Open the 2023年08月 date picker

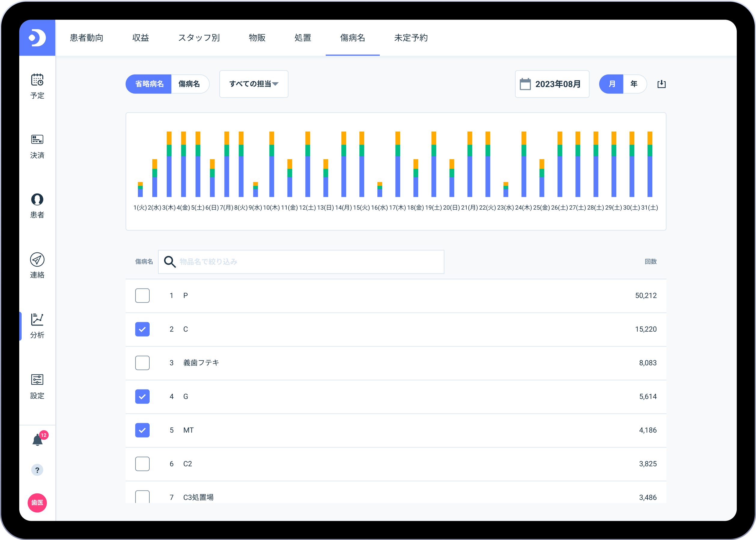coord(552,84)
